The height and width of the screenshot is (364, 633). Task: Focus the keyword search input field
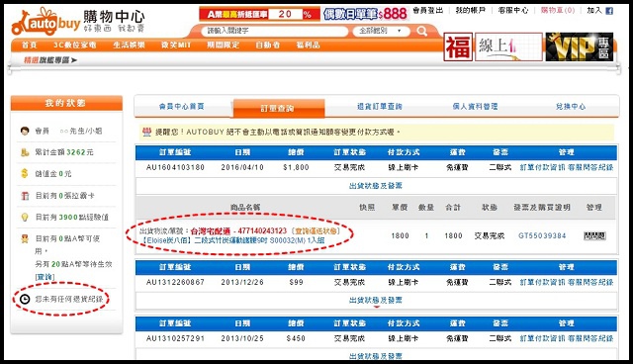[275, 31]
